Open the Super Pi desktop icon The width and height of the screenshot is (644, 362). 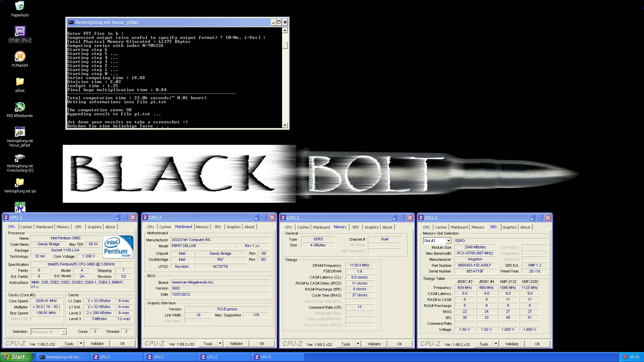coord(20,206)
